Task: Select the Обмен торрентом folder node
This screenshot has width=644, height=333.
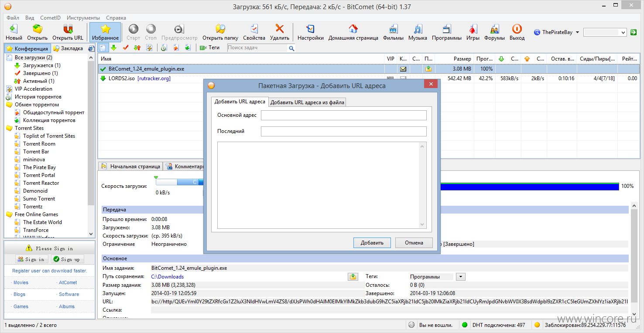Action: point(32,105)
